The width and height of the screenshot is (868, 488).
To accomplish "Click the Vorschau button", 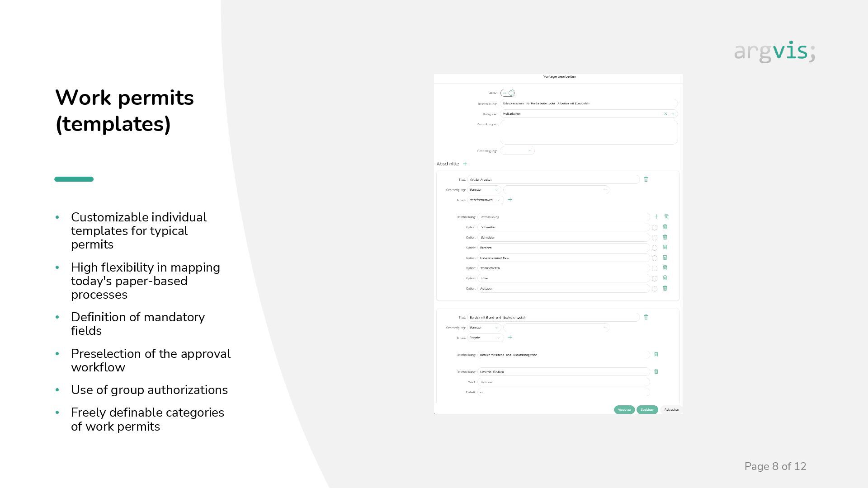I will 624,410.
